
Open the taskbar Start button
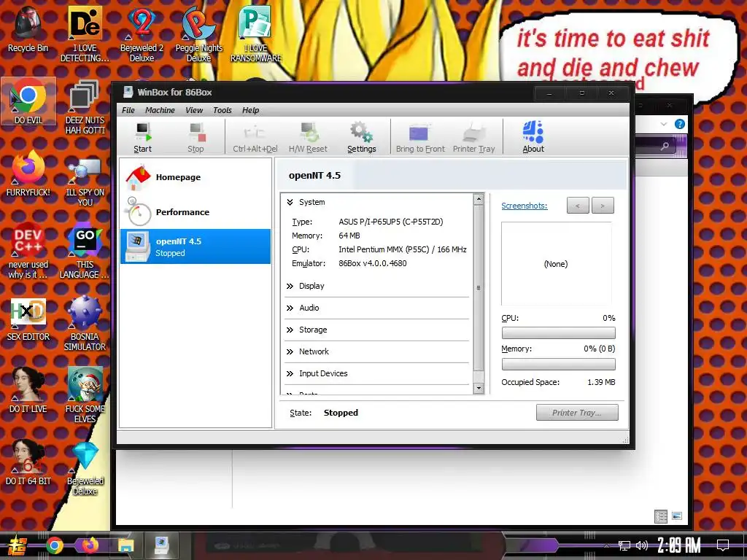[x=17, y=545]
